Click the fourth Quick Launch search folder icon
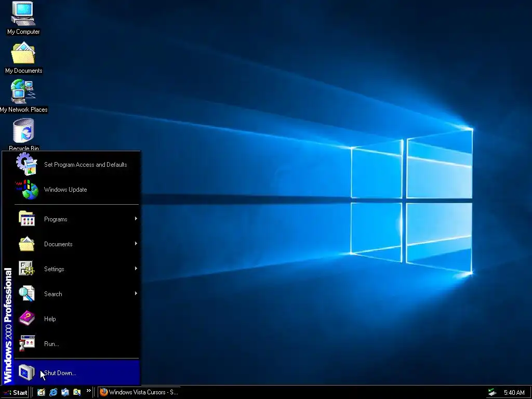 [x=77, y=392]
